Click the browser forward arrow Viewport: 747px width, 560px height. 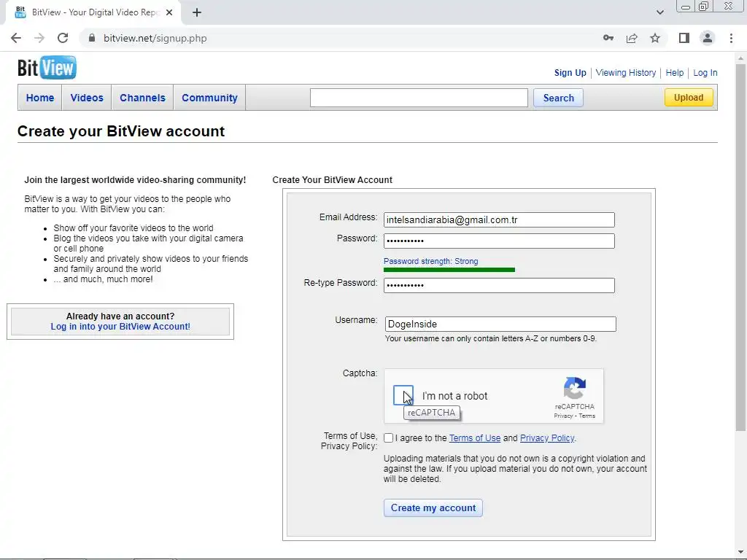39,38
